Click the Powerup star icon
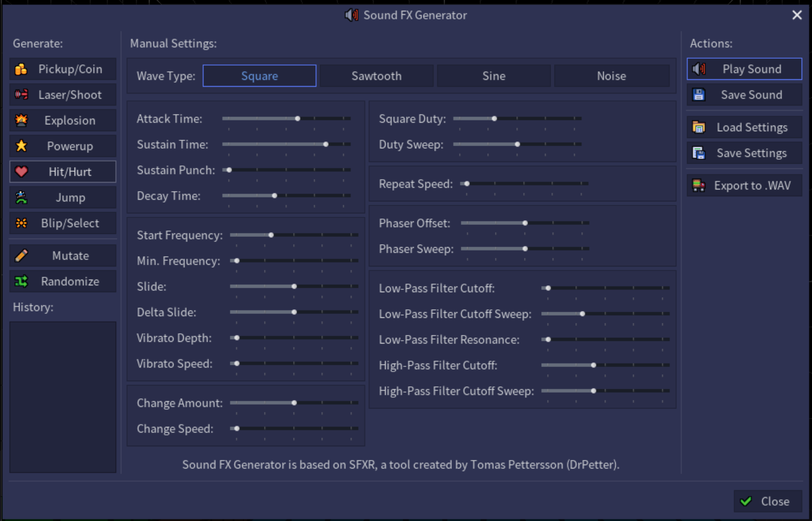Image resolution: width=812 pixels, height=521 pixels. pos(21,146)
